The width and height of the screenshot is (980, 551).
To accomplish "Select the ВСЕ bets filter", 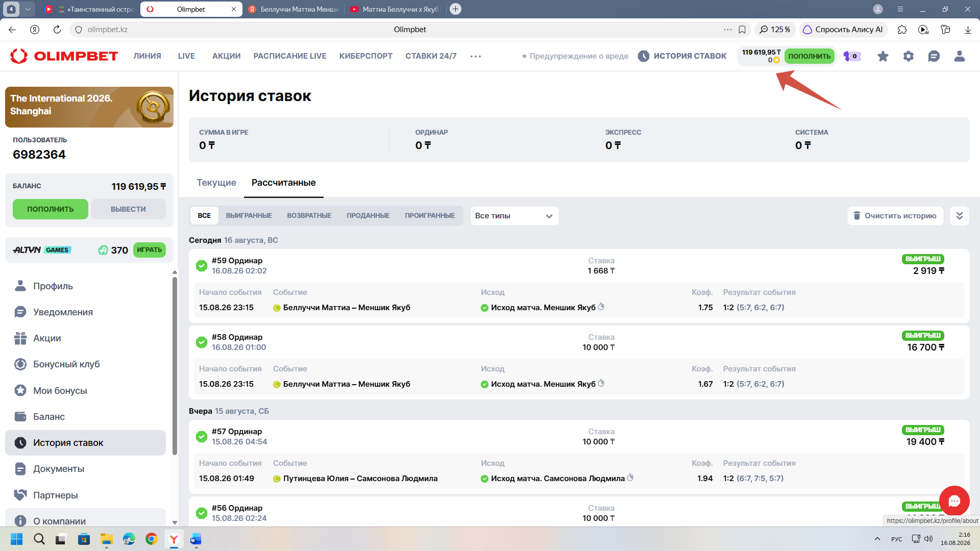I will (x=204, y=216).
